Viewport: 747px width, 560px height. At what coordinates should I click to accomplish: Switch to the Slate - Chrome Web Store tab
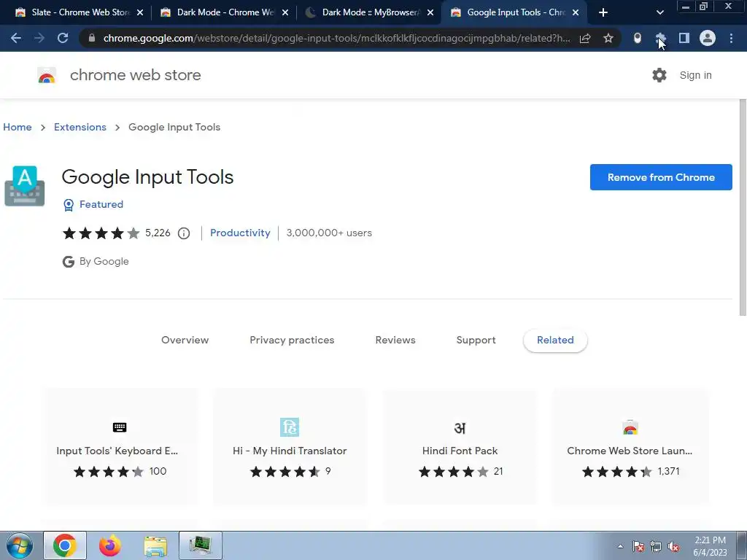72,12
